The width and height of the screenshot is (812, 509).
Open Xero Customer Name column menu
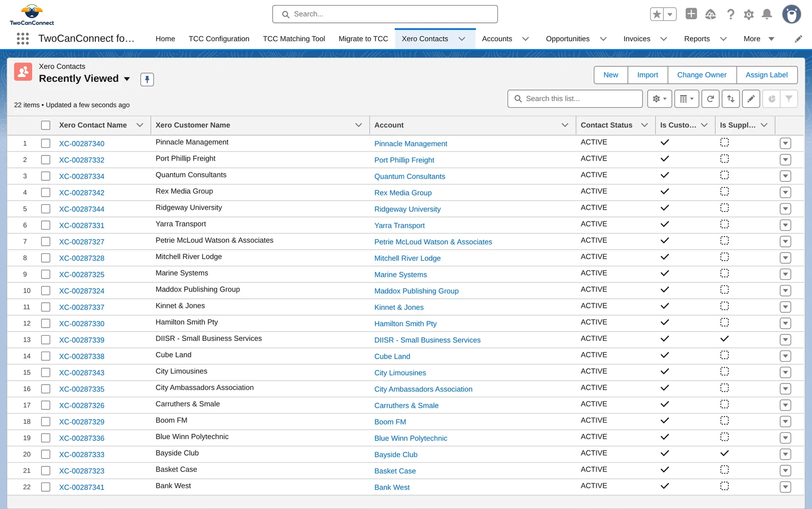click(359, 125)
